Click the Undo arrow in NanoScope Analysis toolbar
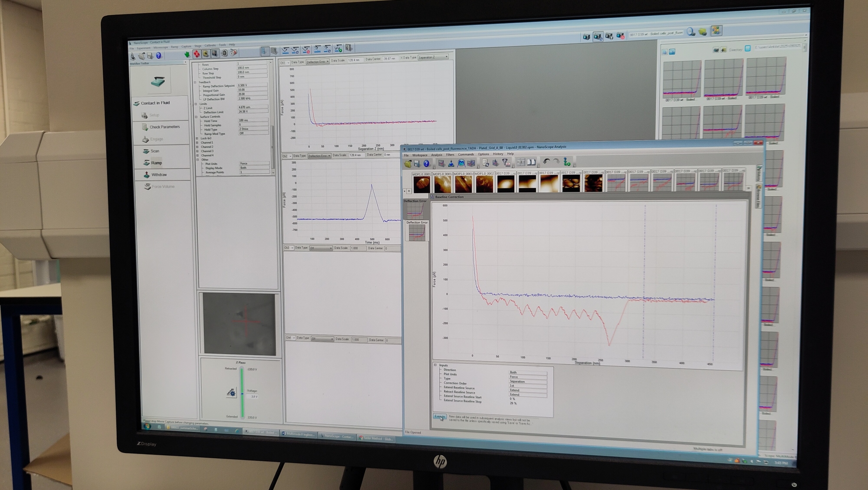The image size is (868, 490). click(546, 162)
